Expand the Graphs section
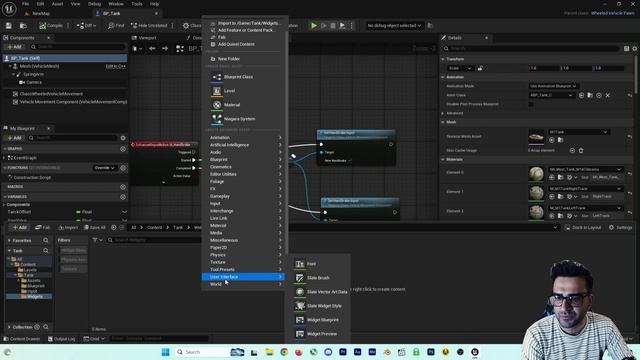640x360 pixels. (x=4, y=149)
